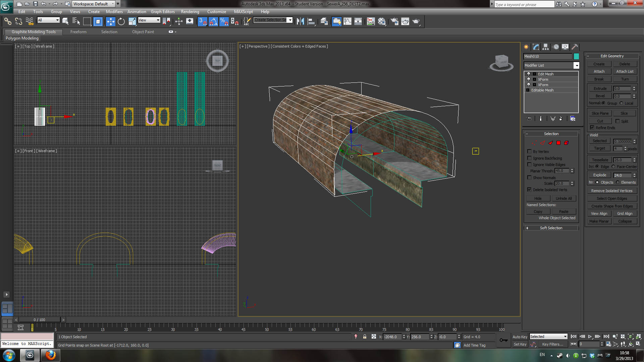The image size is (644, 362).
Task: Open the Modifiers menu
Action: pyautogui.click(x=114, y=12)
